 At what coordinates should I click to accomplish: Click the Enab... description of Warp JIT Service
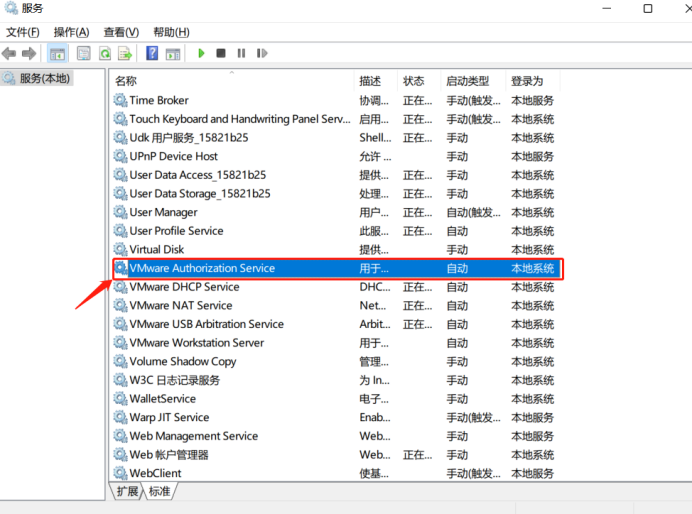pos(375,417)
